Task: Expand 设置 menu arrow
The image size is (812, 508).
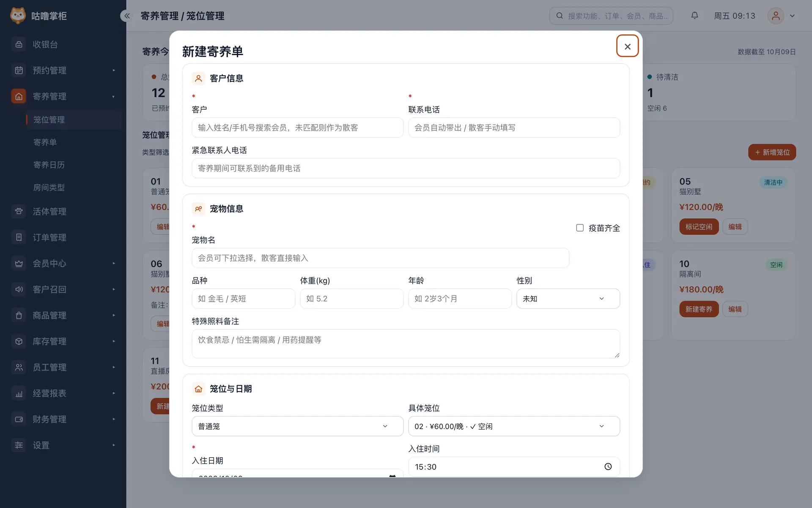Action: click(x=114, y=445)
